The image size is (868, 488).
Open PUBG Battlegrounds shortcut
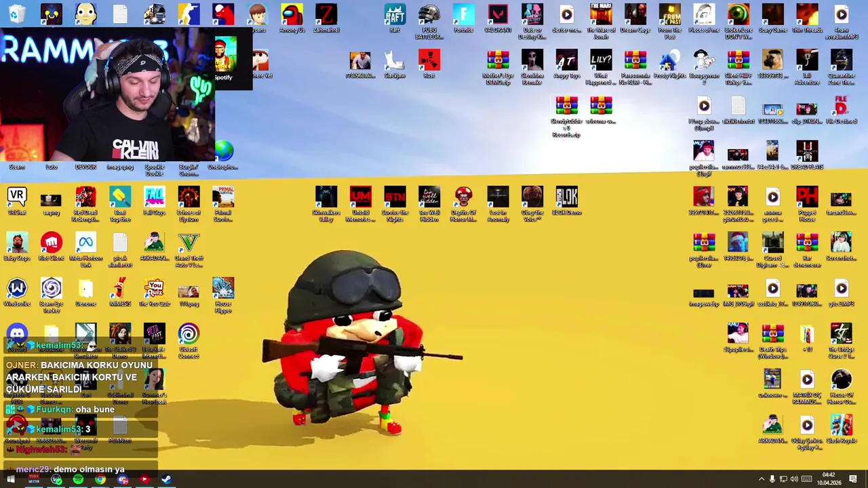click(429, 21)
